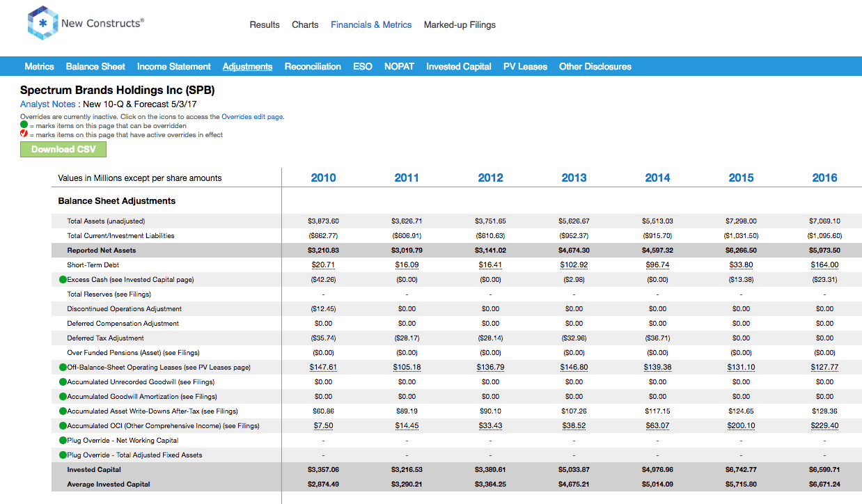Select the Spectrum Brands Holdings Inc (SPB) heading
862x504 pixels.
coord(117,90)
